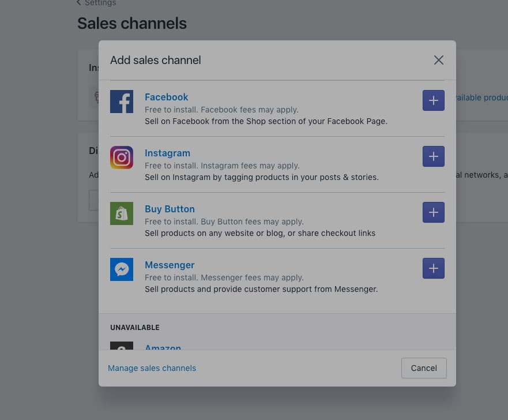Cancel the Add sales channel dialog
The image size is (508, 420).
424,368
